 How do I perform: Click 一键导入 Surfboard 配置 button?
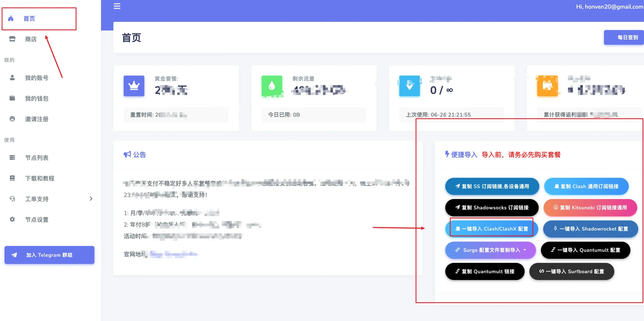click(x=572, y=271)
